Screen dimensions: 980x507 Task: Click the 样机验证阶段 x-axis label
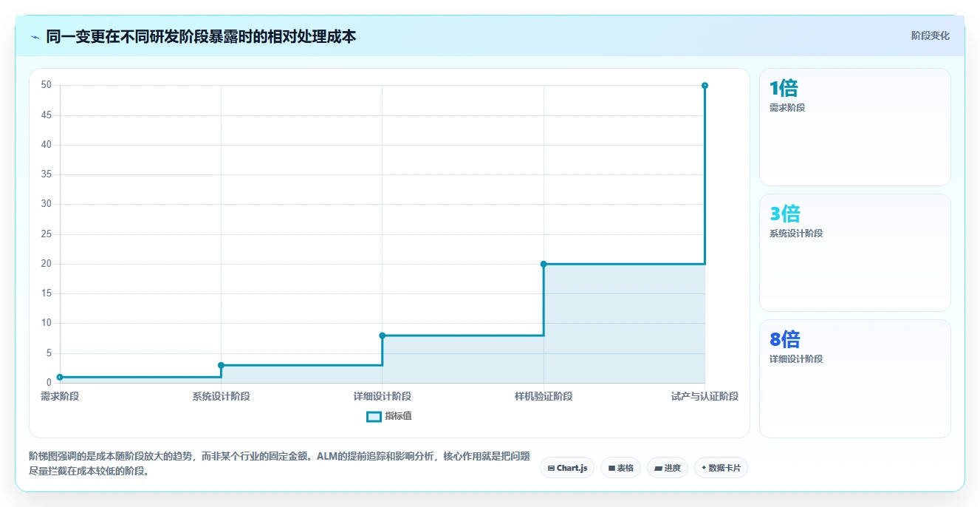(544, 396)
